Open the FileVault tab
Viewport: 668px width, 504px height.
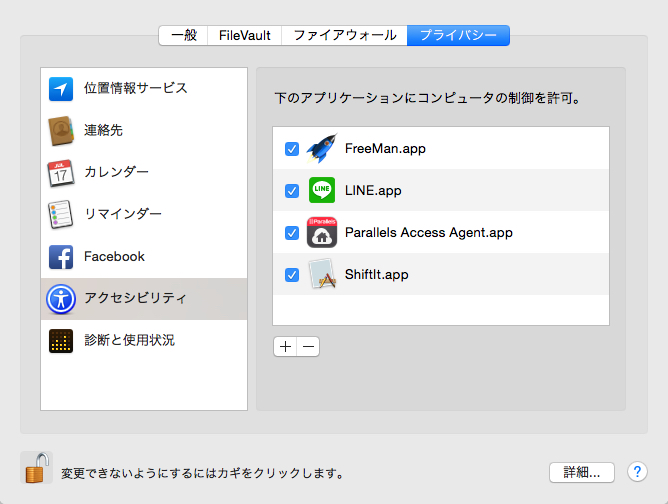tap(245, 35)
